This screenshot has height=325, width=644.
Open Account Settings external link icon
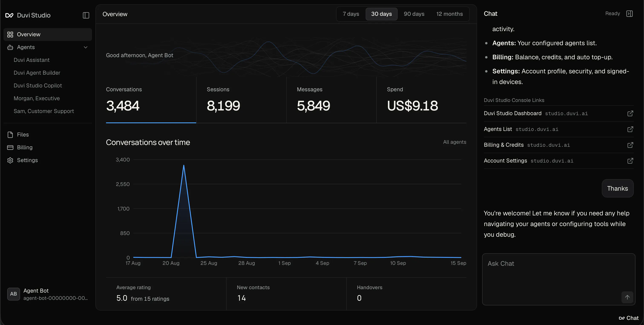(630, 161)
